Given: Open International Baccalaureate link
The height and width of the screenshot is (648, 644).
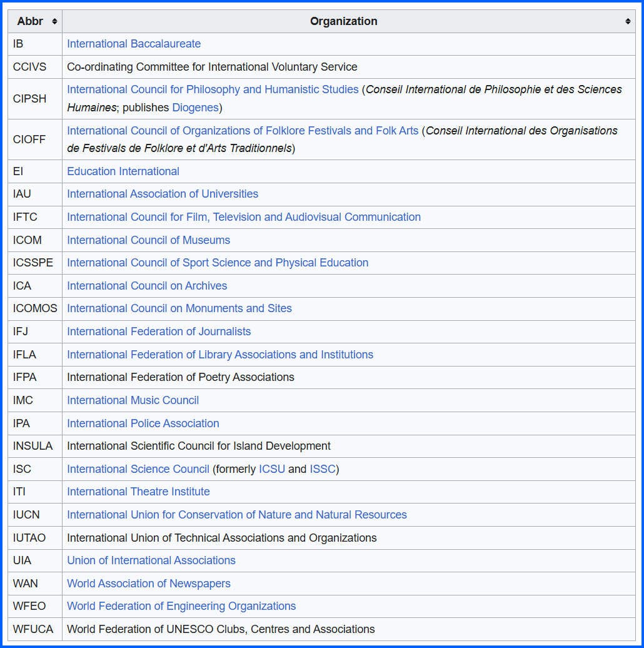Looking at the screenshot, I should tap(134, 44).
